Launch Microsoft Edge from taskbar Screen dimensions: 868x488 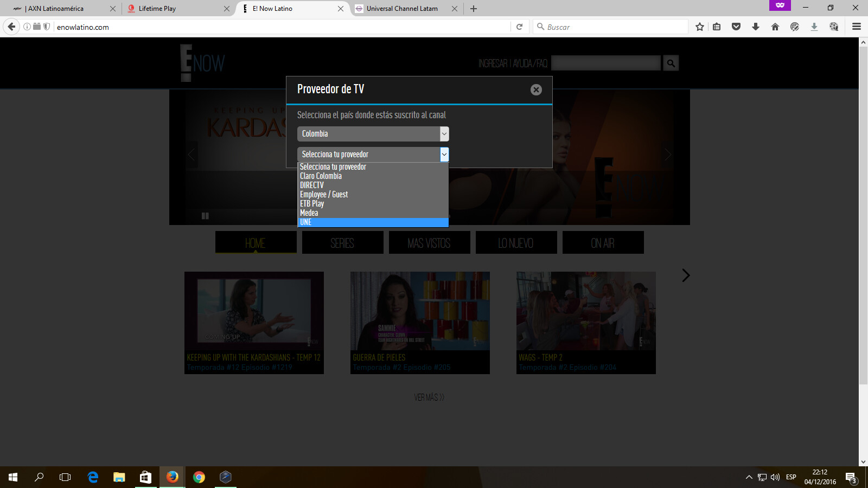pos(93,477)
